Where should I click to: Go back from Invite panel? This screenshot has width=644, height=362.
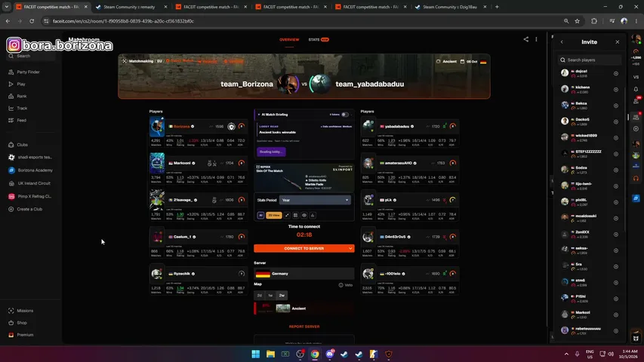562,42
